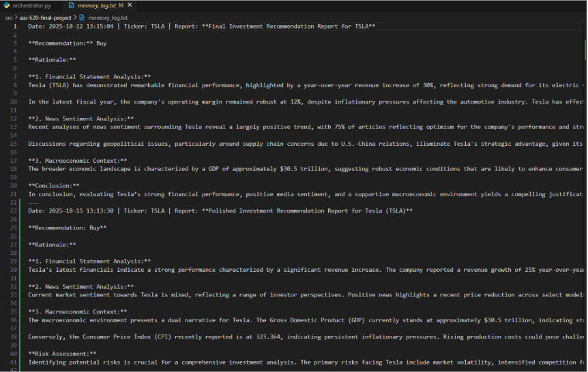Click the line starting 'Recent analyses of news sentiment'
This screenshot has width=588, height=372.
coord(306,127)
